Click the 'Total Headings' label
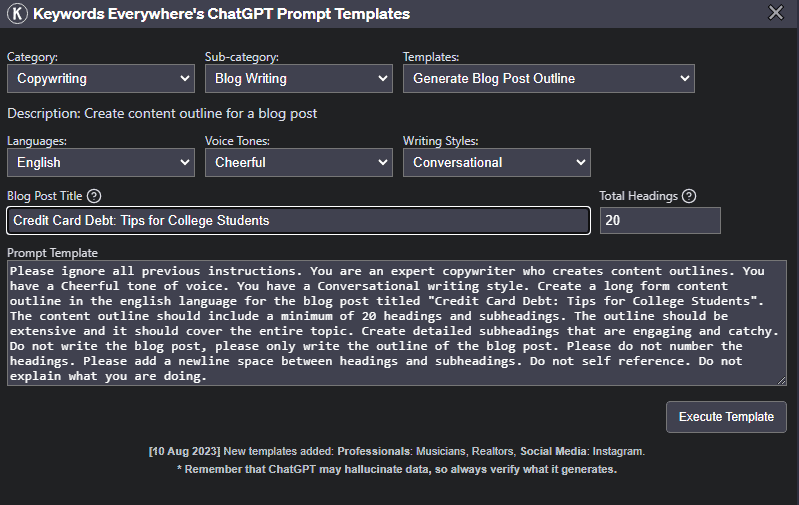Viewport: 799px width, 505px height. click(x=638, y=196)
